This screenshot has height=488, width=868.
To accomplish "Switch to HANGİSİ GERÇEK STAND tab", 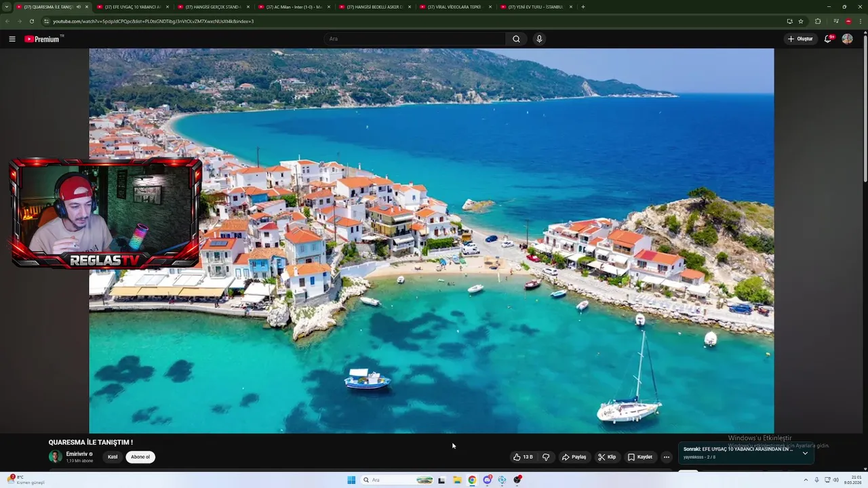I will coord(213,7).
